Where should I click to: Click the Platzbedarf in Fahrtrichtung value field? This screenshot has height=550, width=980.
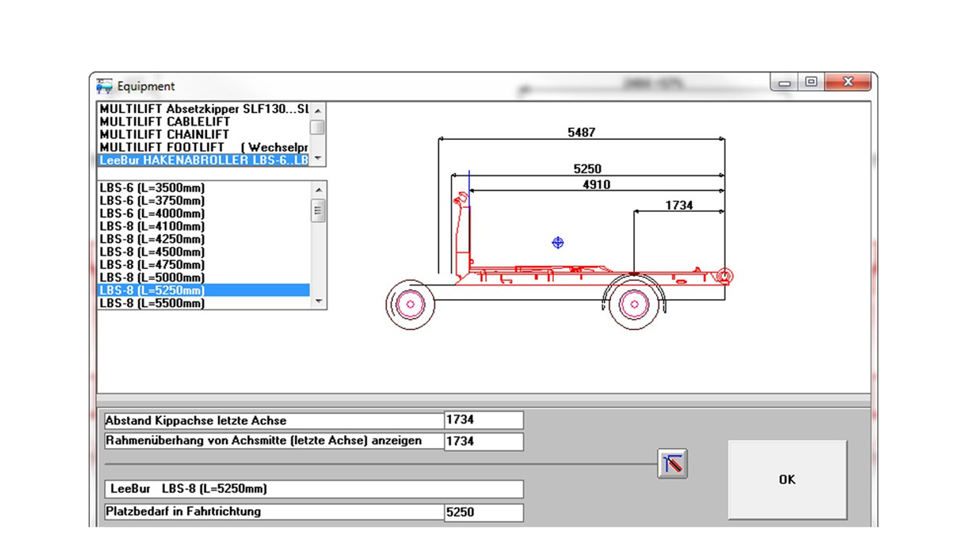tap(483, 512)
